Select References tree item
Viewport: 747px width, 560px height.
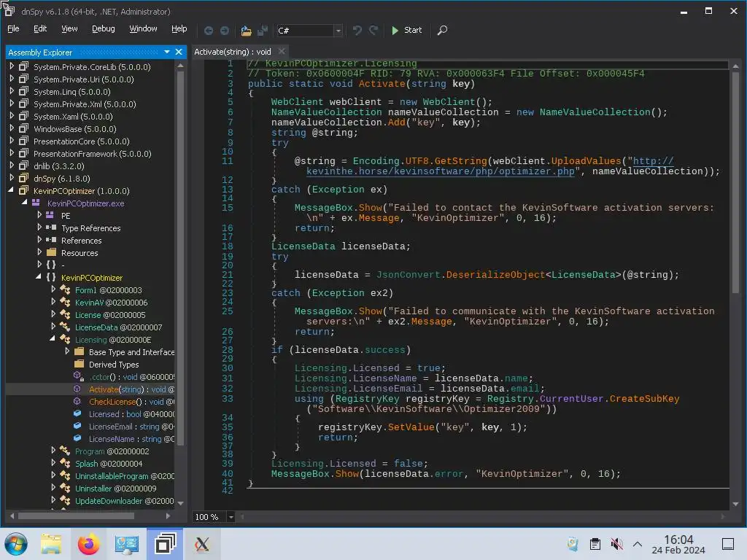click(x=82, y=241)
